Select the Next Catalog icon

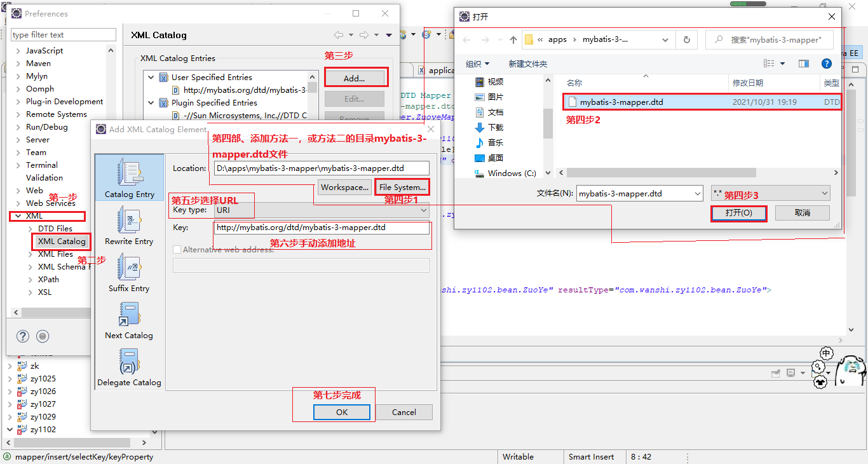(x=129, y=318)
